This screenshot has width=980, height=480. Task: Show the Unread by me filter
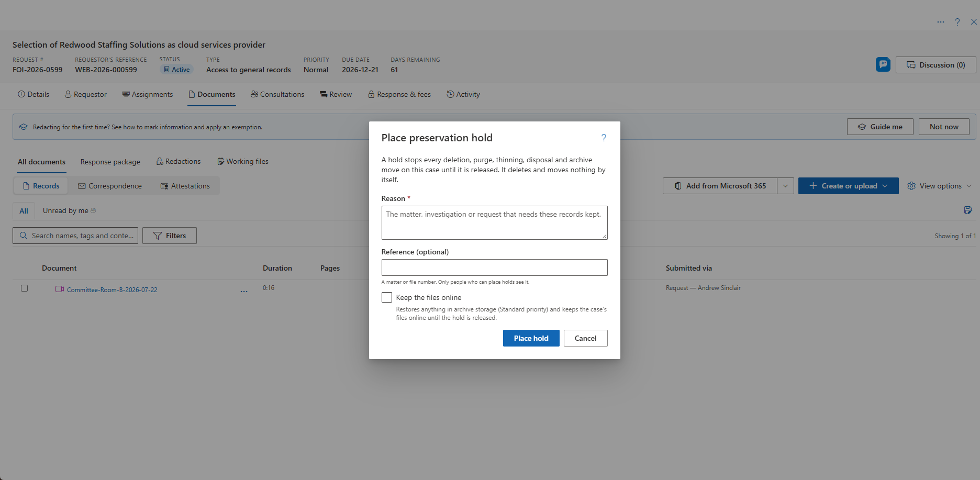69,210
